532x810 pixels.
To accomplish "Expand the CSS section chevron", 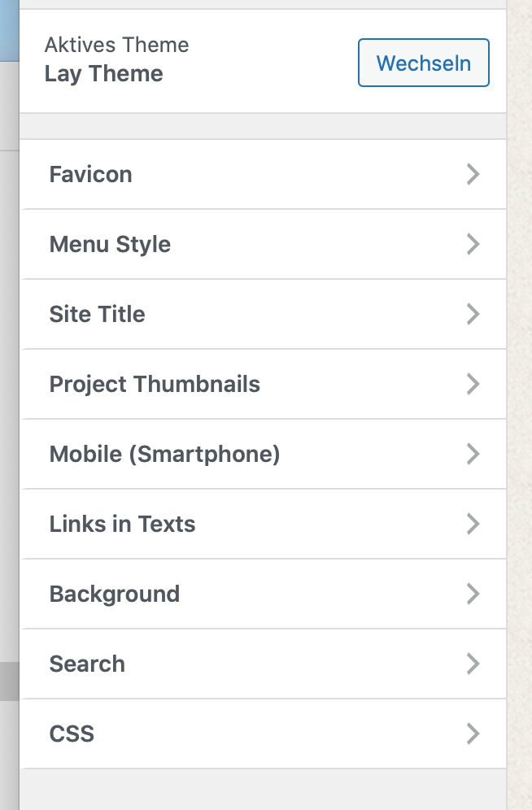I will [x=473, y=734].
